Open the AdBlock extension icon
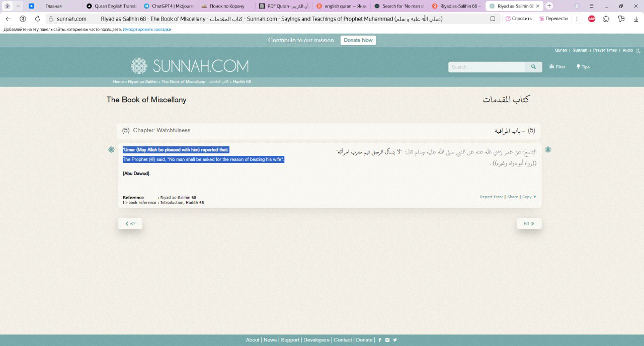644x346 pixels. tap(592, 19)
